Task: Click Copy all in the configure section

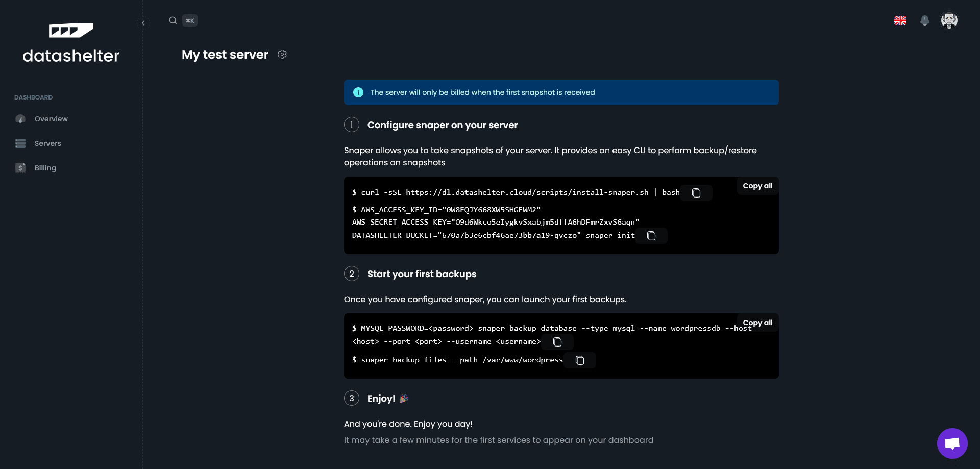Action: point(757,186)
